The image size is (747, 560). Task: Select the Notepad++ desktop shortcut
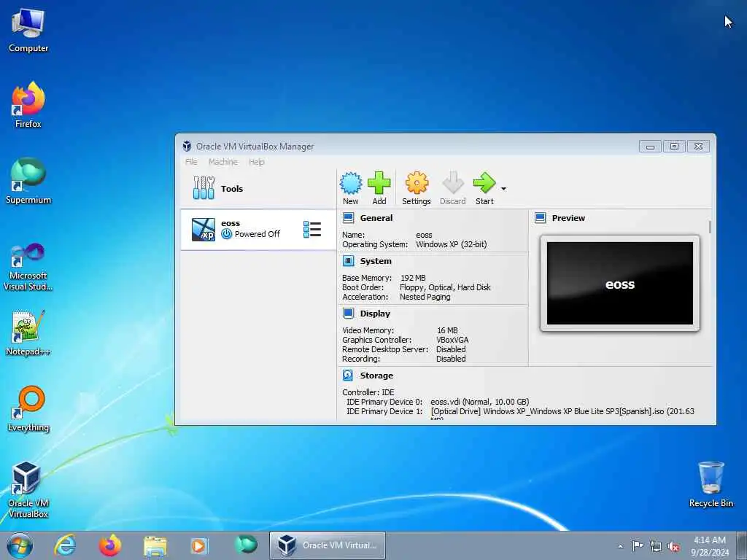click(x=28, y=333)
